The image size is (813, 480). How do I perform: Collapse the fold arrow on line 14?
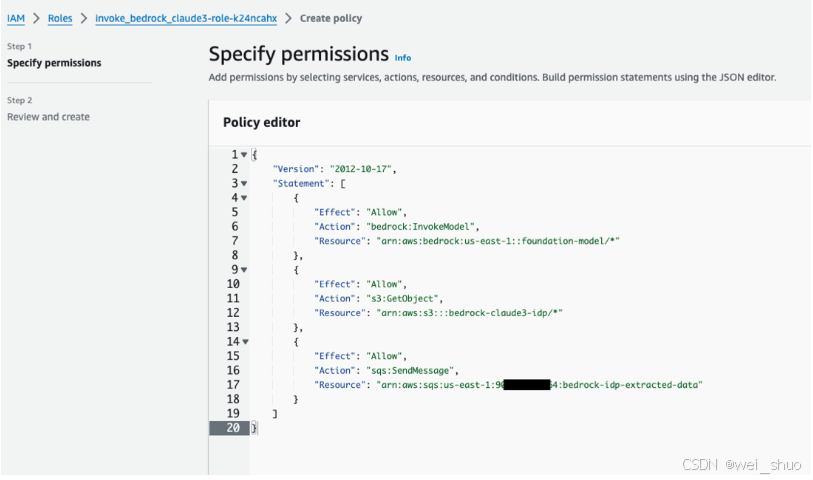pyautogui.click(x=245, y=342)
